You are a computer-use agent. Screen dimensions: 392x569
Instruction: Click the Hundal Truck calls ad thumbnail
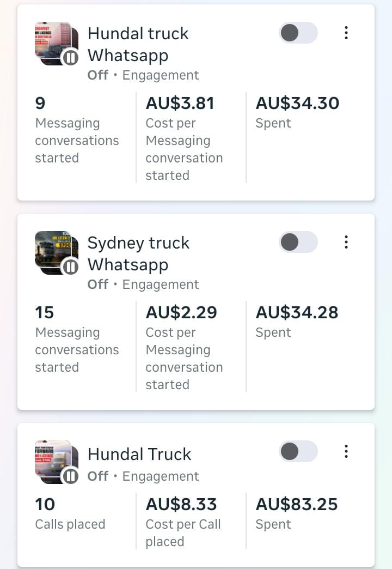click(52, 459)
